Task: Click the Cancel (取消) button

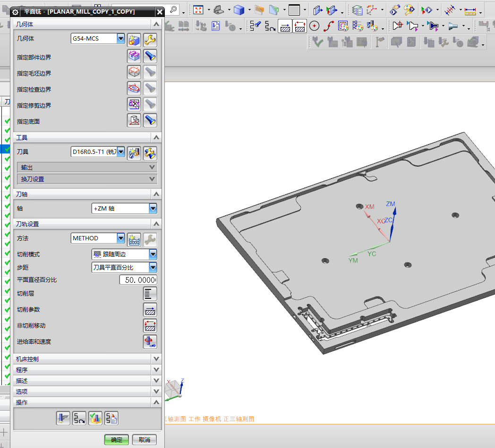Action: click(x=144, y=440)
